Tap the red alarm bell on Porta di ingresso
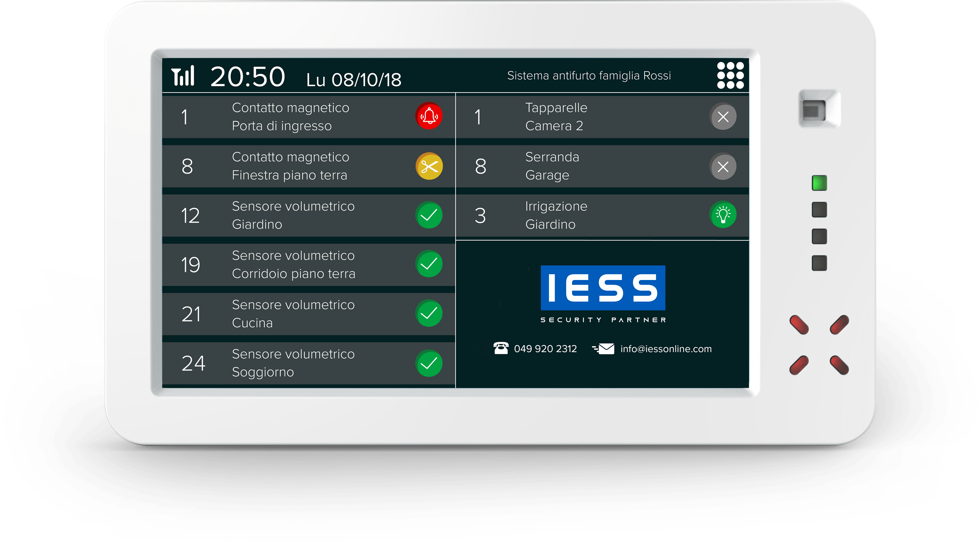Image resolution: width=980 pixels, height=546 pixels. click(x=429, y=117)
